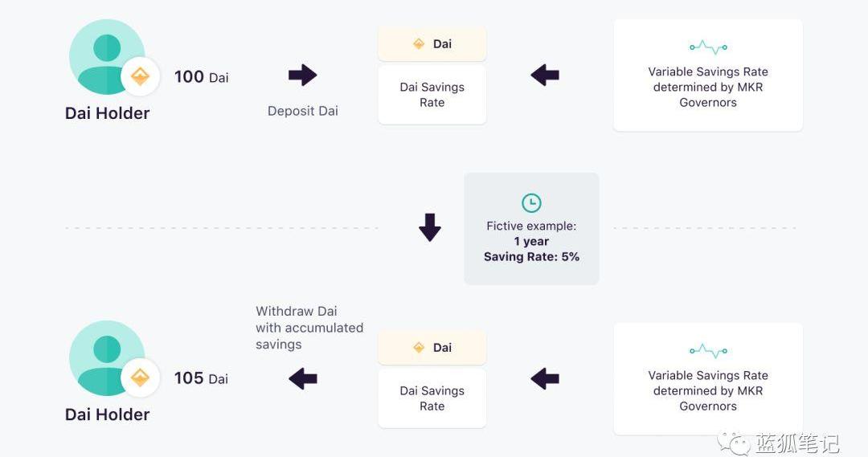Click the clock icon above Fictive example

[x=531, y=202]
